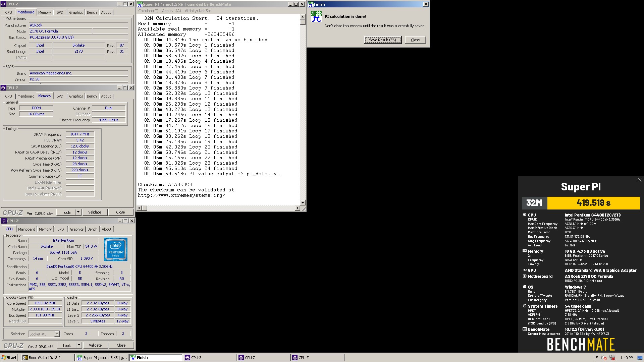Click the CPU tab CPU-Z window title icon
The height and width of the screenshot is (362, 644).
[x=4, y=221]
